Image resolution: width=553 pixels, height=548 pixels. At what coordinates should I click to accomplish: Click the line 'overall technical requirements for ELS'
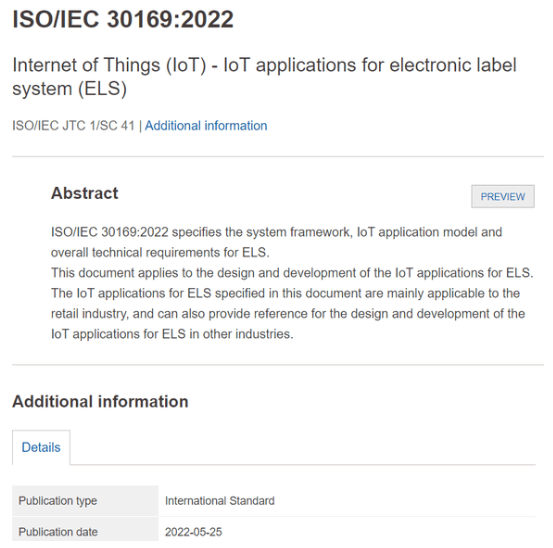(x=160, y=252)
